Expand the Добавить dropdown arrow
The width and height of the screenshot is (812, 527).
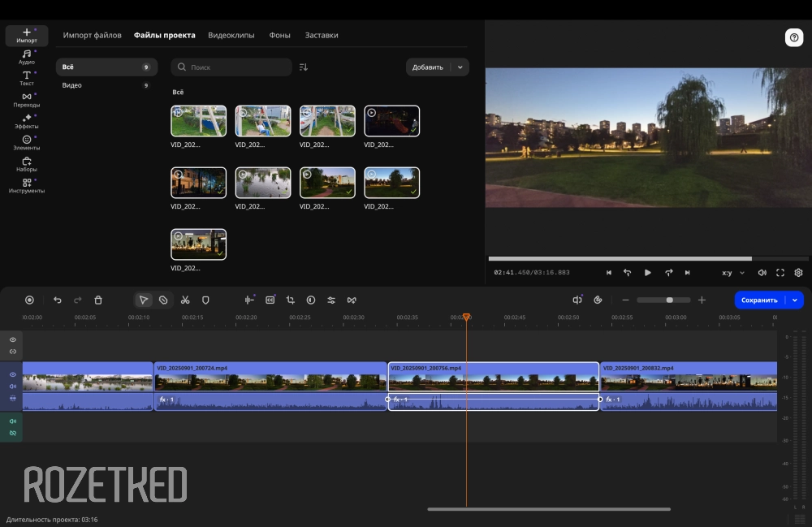[460, 67]
